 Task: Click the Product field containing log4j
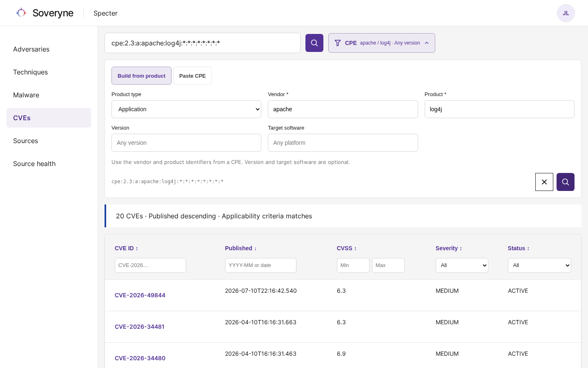pos(499,109)
